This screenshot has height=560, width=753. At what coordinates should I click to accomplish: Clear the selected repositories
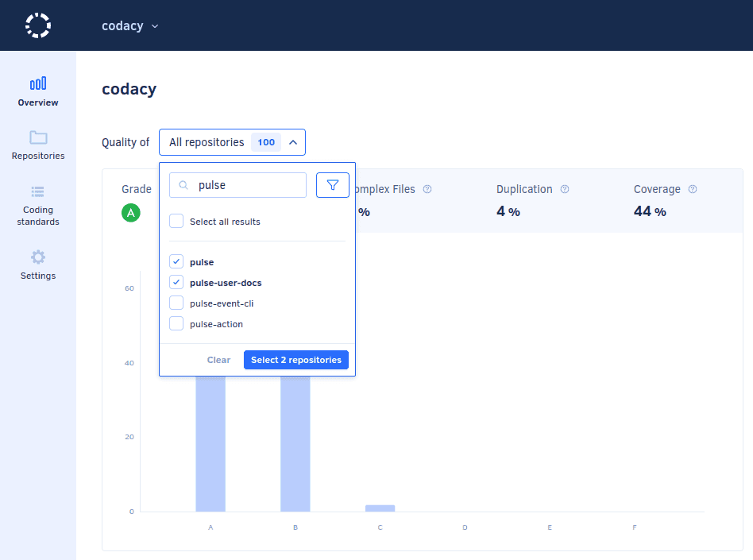[x=219, y=359]
